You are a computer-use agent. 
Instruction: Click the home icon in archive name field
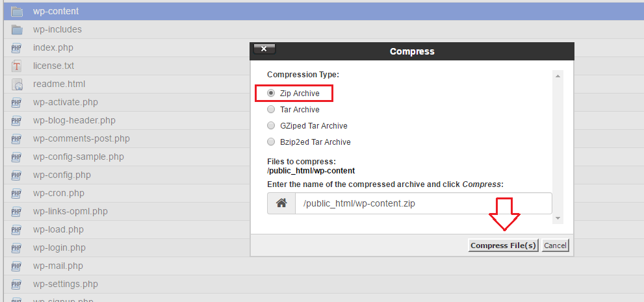click(x=281, y=203)
